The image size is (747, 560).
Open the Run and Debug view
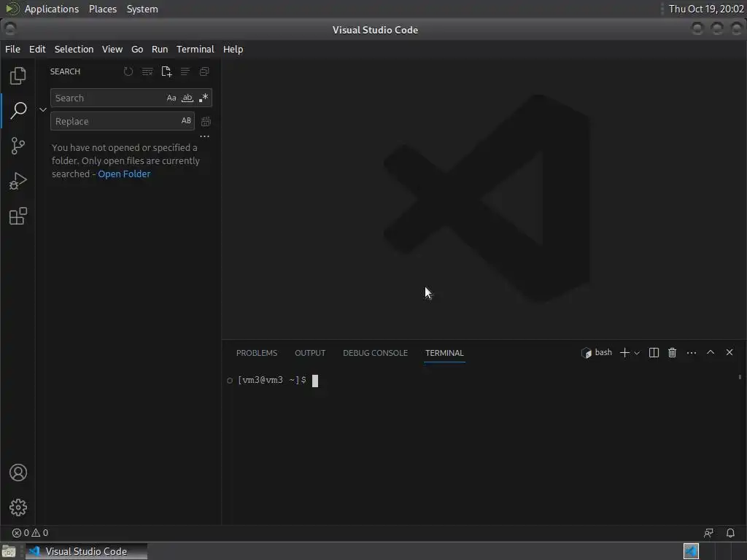(x=18, y=181)
